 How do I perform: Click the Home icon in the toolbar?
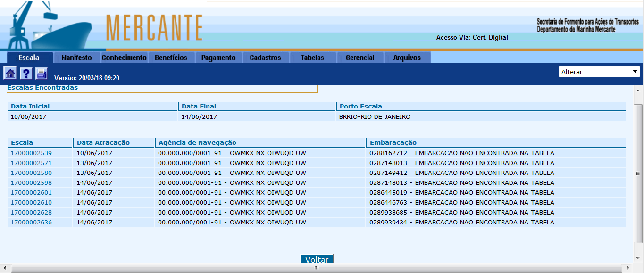click(x=10, y=74)
